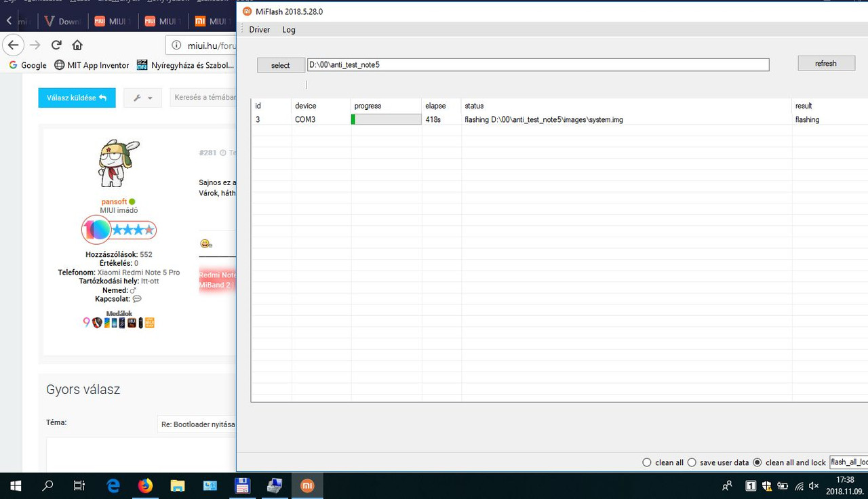
Task: Click firmware path input field
Action: [538, 64]
